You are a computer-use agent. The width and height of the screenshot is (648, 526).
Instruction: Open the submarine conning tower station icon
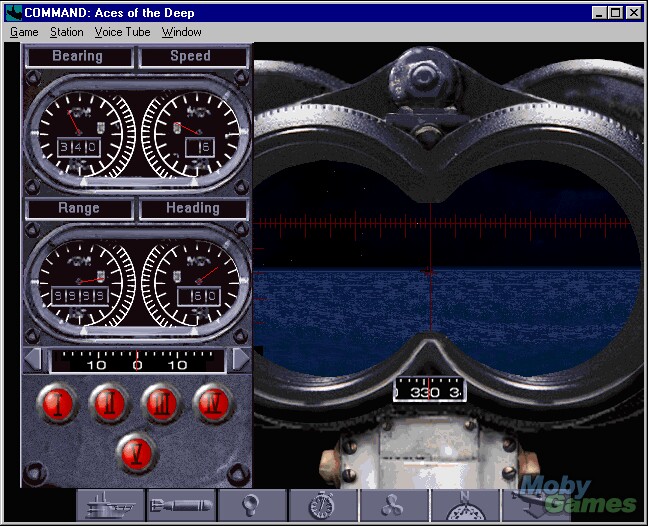point(110,505)
